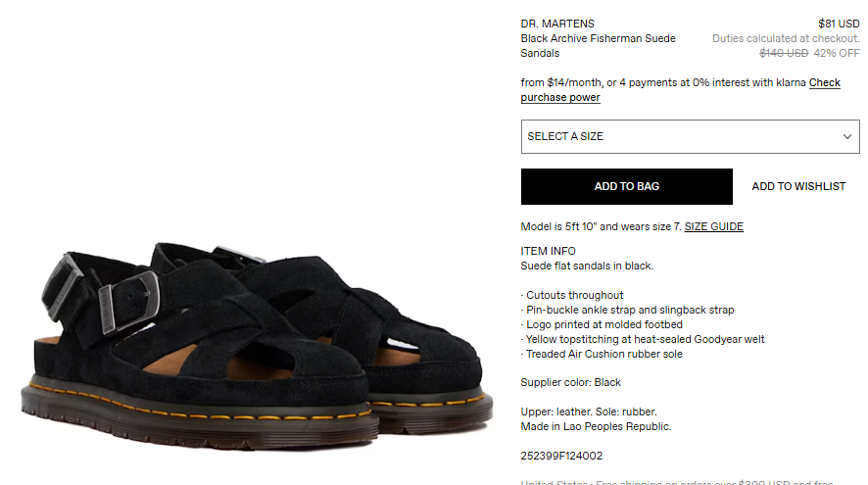
Task: Click the Treaded Air Cushion rubber sole bullet
Action: point(602,354)
